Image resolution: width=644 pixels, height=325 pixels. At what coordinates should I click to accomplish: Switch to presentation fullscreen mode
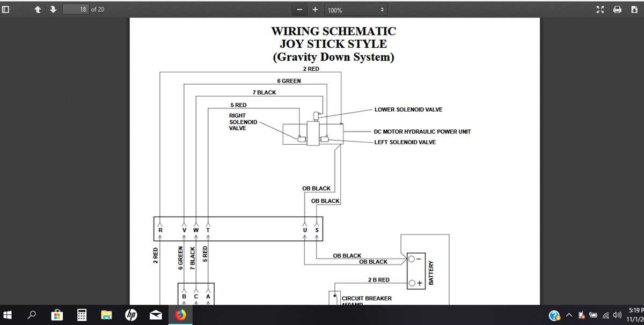coord(601,10)
